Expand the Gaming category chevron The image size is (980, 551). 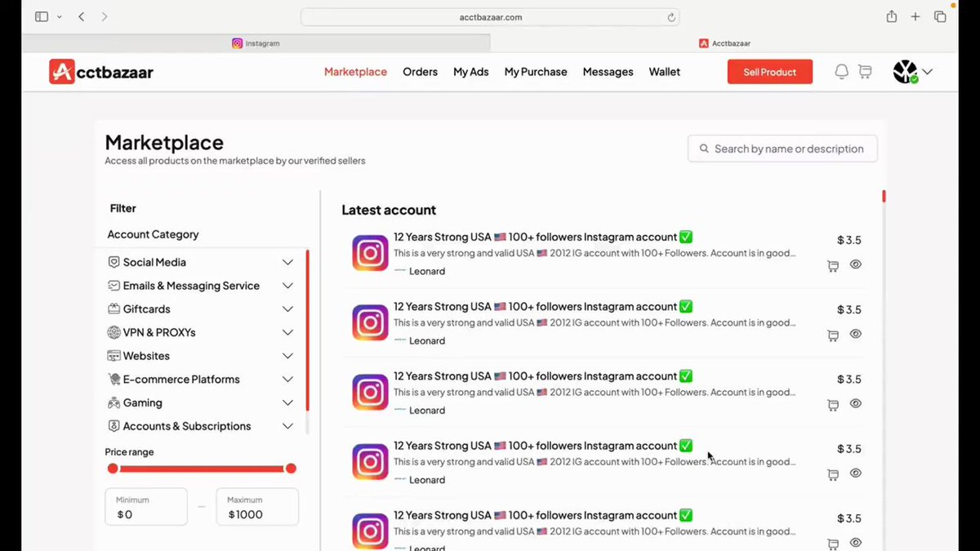pos(287,403)
